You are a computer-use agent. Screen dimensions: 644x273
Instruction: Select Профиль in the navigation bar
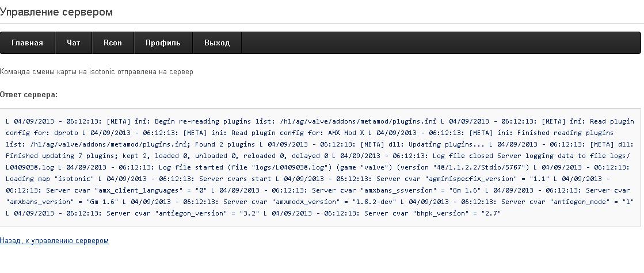163,43
